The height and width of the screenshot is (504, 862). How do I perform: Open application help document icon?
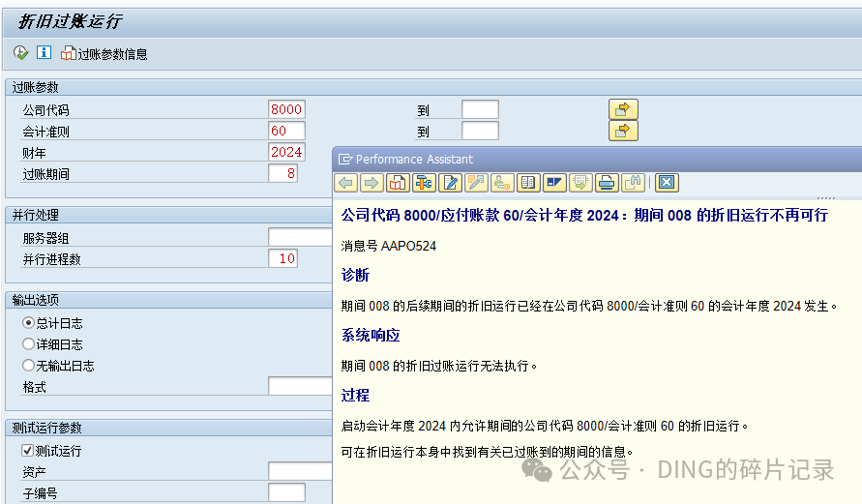click(398, 183)
